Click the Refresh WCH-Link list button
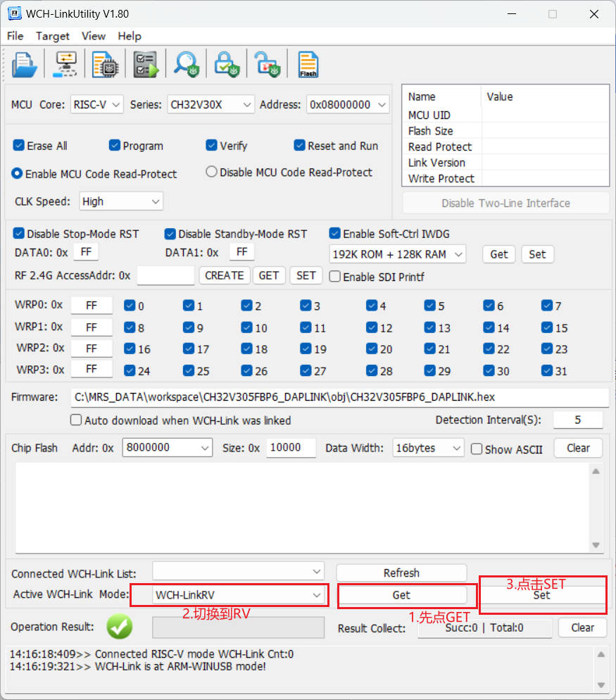Screen dimensions: 616x700 (x=401, y=573)
